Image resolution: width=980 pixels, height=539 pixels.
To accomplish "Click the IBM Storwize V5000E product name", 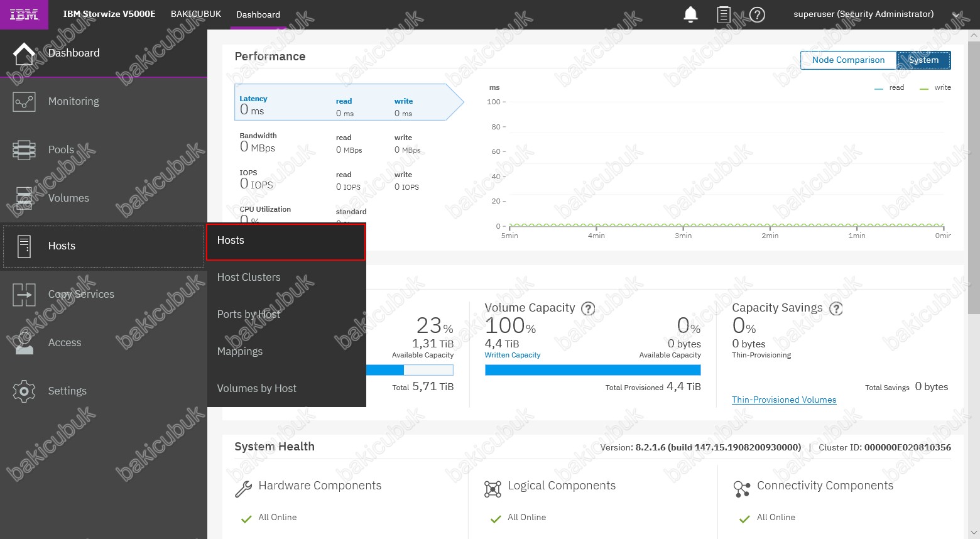I will click(x=109, y=14).
